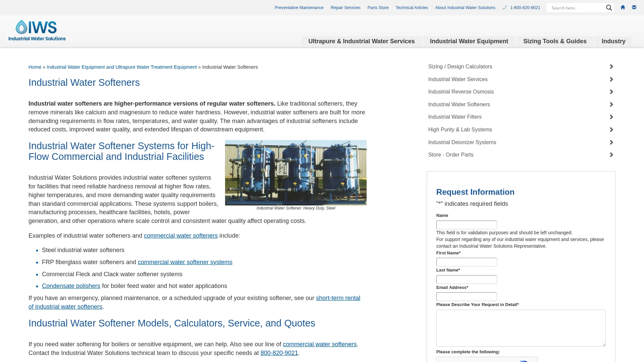This screenshot has height=362, width=644.
Task: Focus the Last Name field
Action: pos(467,280)
